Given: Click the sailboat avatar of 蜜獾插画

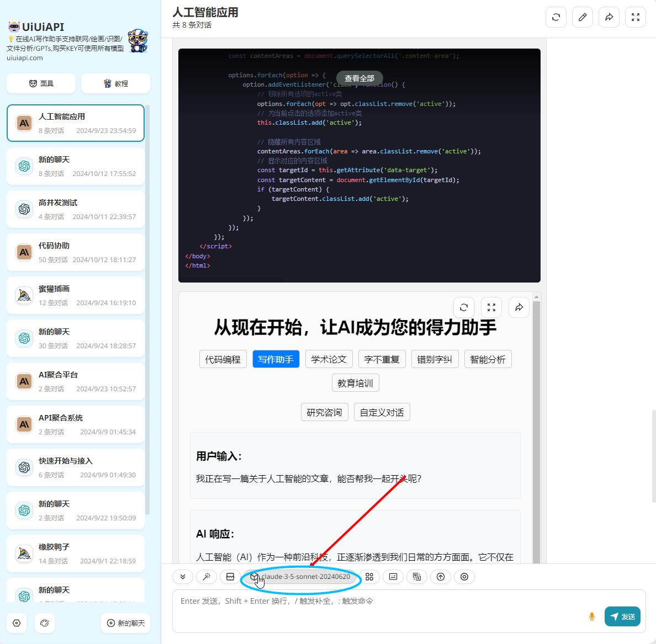Looking at the screenshot, I should tap(24, 295).
